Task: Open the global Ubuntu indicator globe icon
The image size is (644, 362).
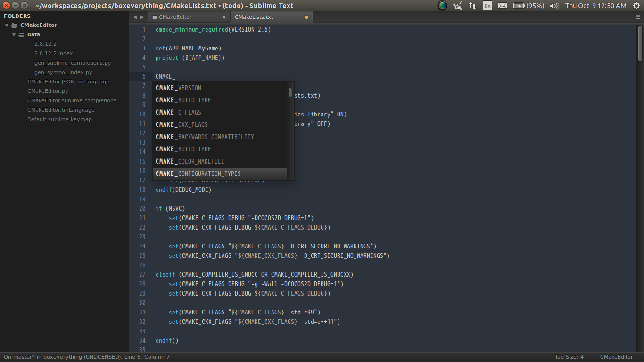Action: click(x=442, y=6)
